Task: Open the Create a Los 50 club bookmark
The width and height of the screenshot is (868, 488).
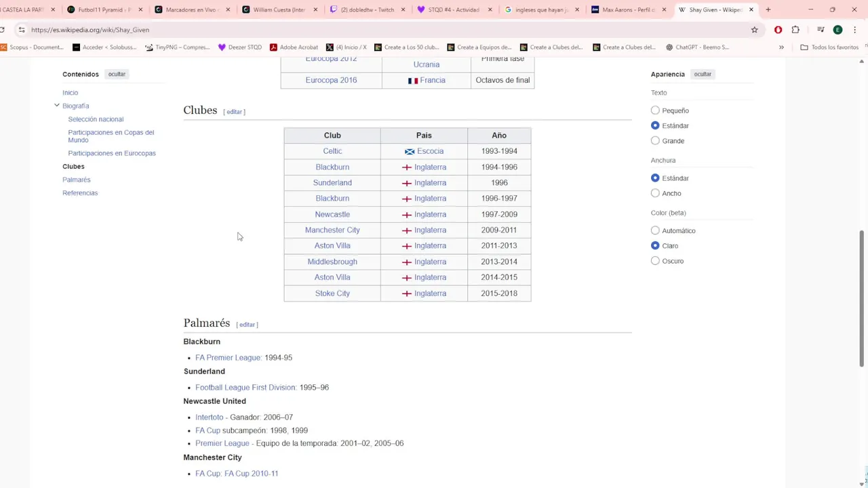Action: [x=406, y=47]
